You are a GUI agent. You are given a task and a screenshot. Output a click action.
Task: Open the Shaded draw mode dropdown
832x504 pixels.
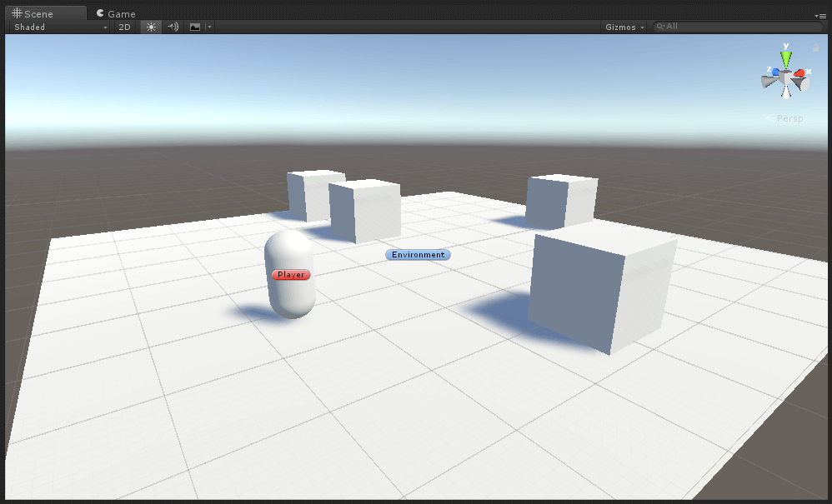[x=60, y=27]
